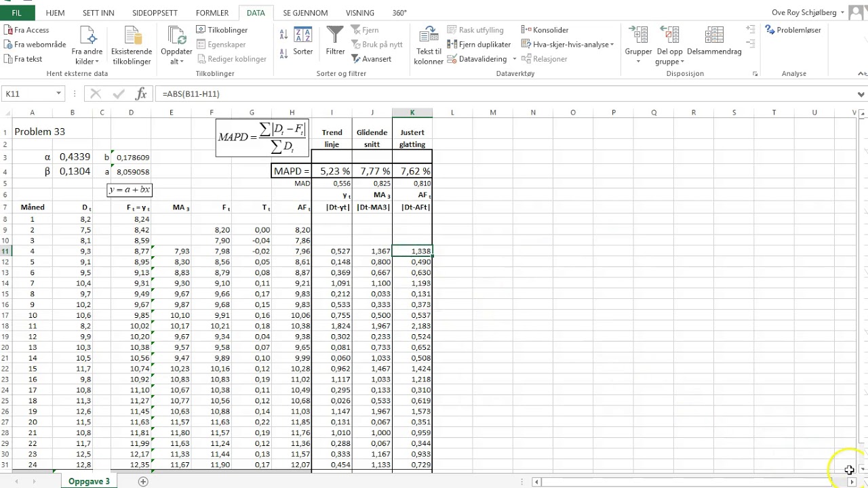Screen dimensions: 868x488
Task: Open the Grupper dropdown
Action: [638, 45]
